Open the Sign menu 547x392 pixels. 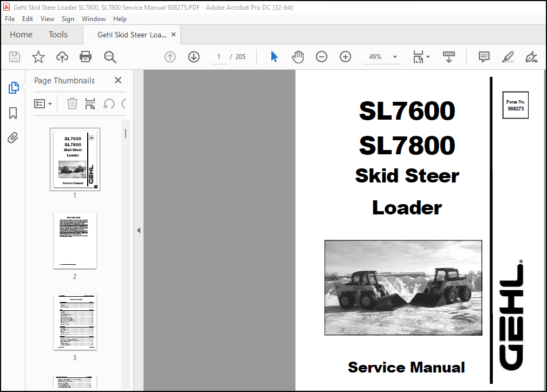pos(68,19)
